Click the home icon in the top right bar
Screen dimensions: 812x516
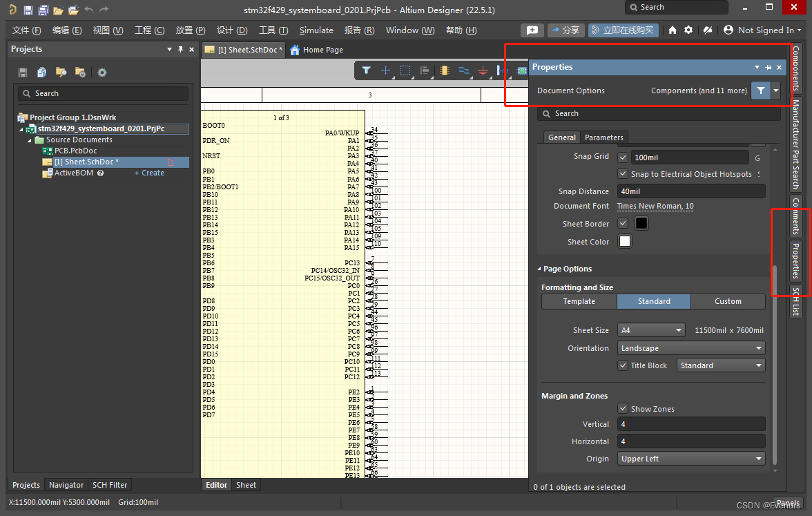point(673,30)
